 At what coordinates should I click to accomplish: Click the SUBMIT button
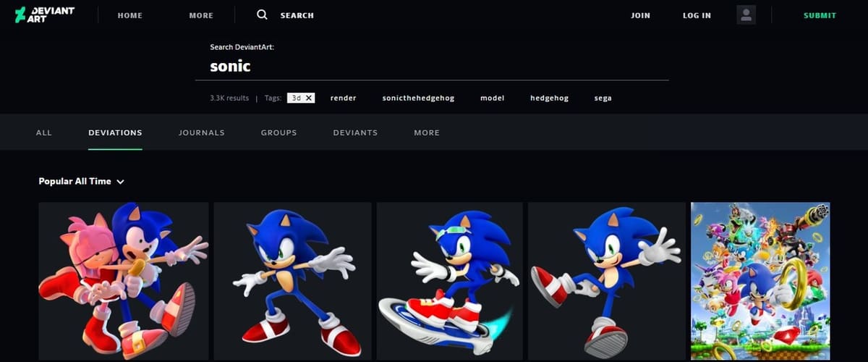[x=820, y=15]
